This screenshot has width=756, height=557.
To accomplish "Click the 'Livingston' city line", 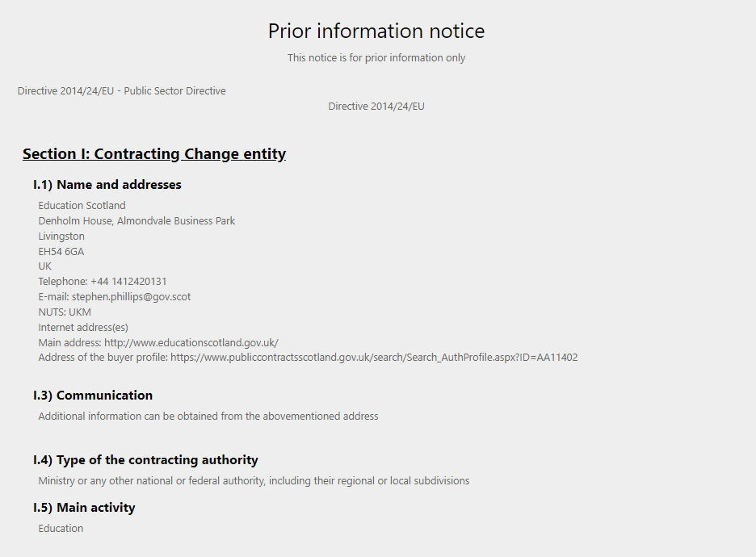I will [61, 237].
